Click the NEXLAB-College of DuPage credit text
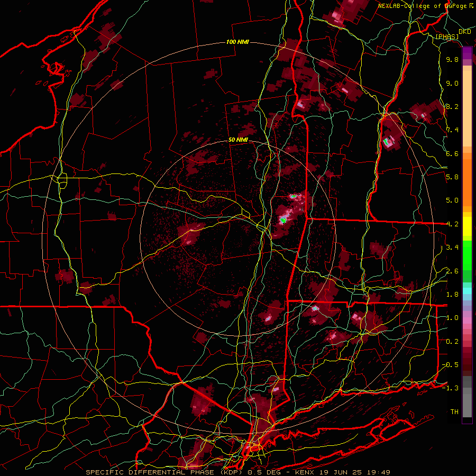 pyautogui.click(x=425, y=6)
